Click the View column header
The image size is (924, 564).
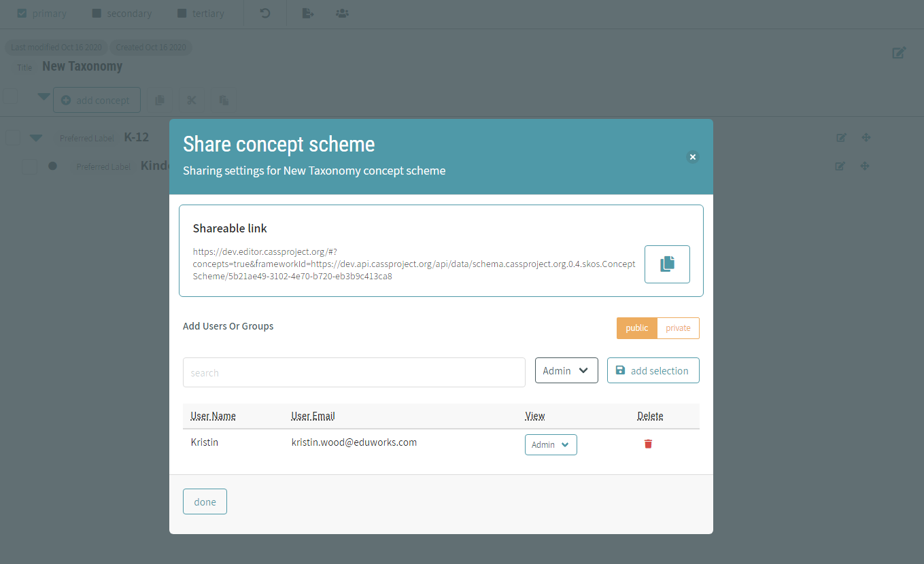(535, 416)
